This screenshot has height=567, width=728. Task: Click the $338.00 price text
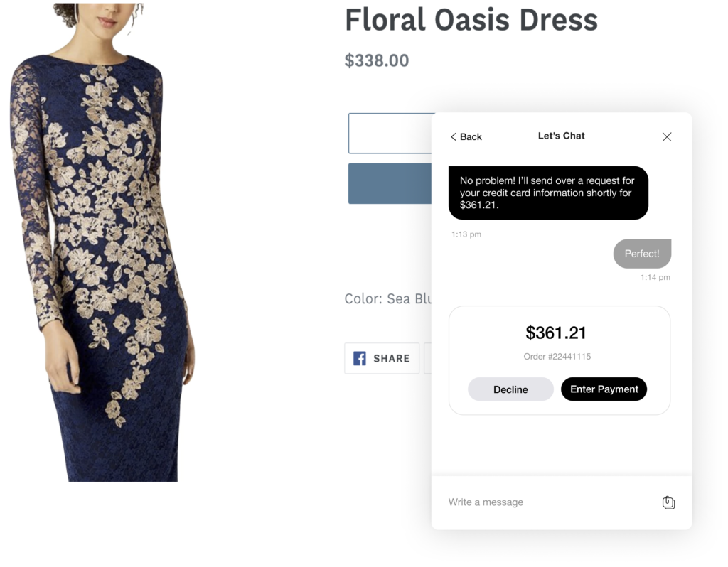(x=377, y=61)
